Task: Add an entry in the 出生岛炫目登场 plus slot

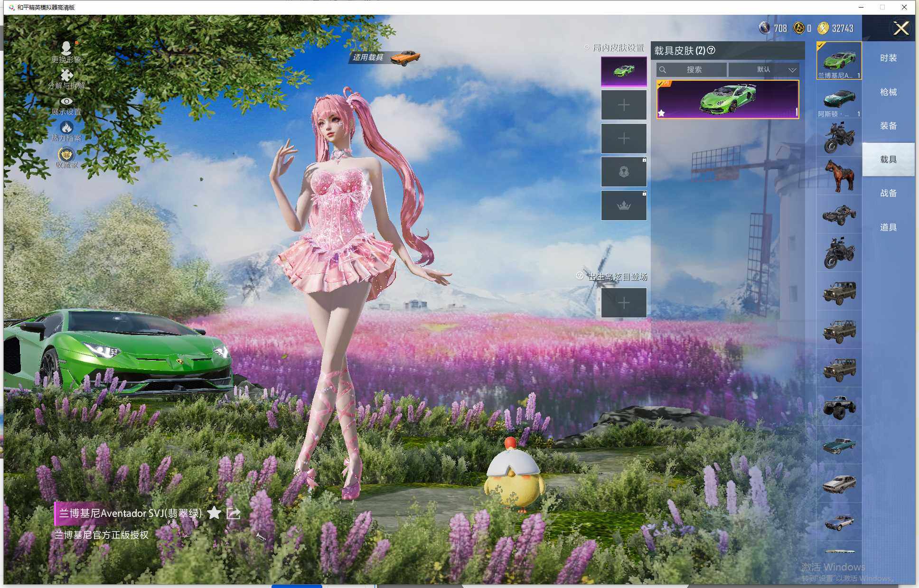Action: 624,303
